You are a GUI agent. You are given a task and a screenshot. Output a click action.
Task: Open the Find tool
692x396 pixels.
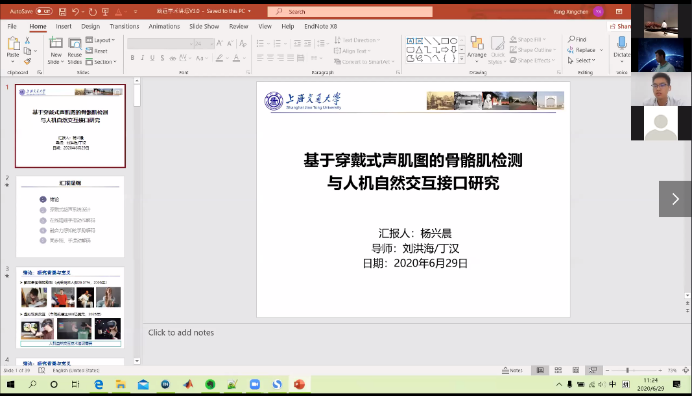pyautogui.click(x=577, y=39)
